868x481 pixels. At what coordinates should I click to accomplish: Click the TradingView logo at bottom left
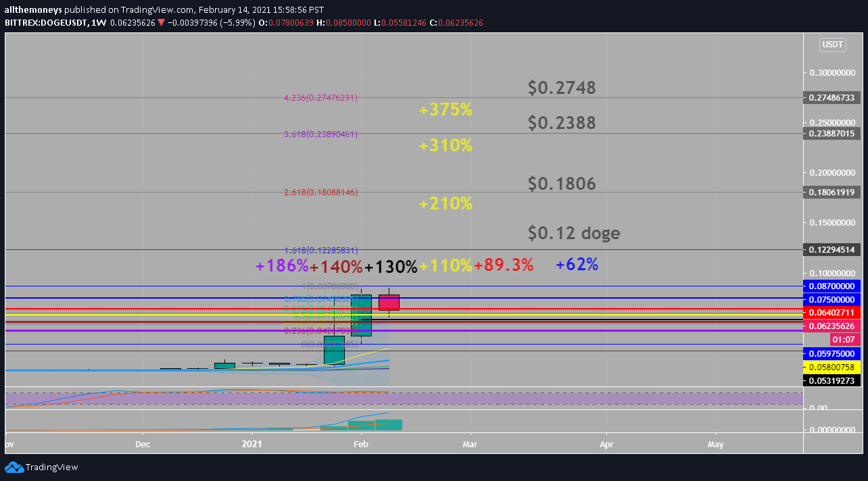[x=42, y=467]
